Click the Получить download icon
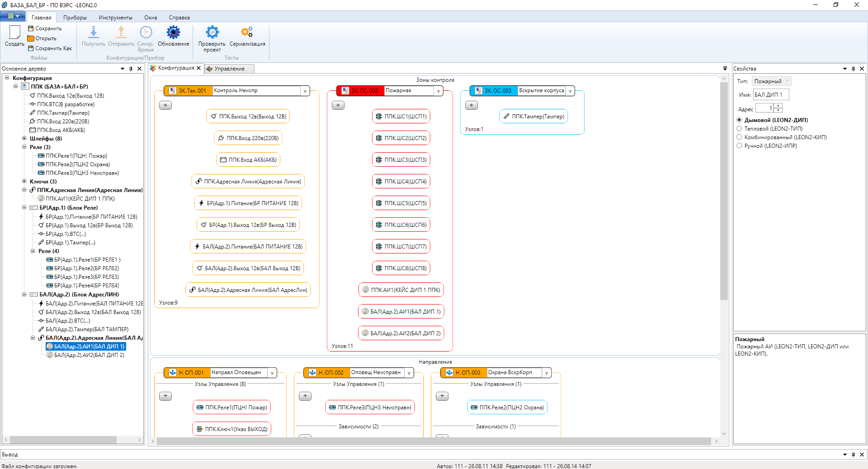 (93, 32)
